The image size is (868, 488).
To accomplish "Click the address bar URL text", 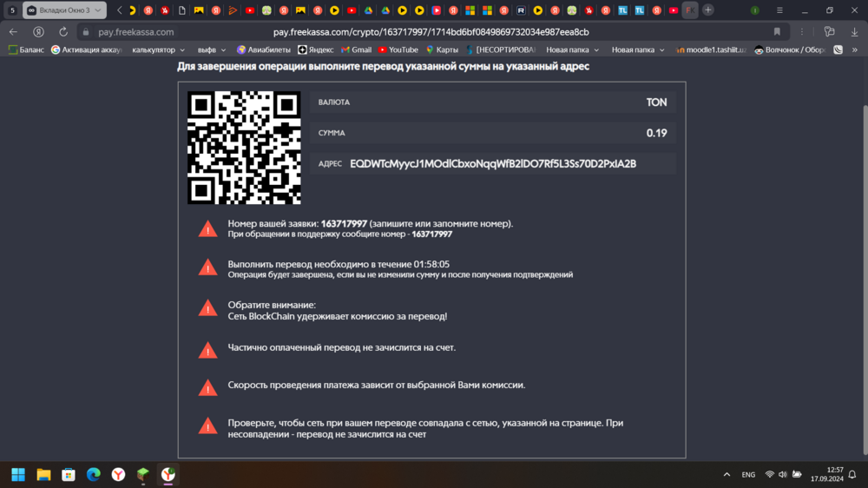I will (x=431, y=32).
